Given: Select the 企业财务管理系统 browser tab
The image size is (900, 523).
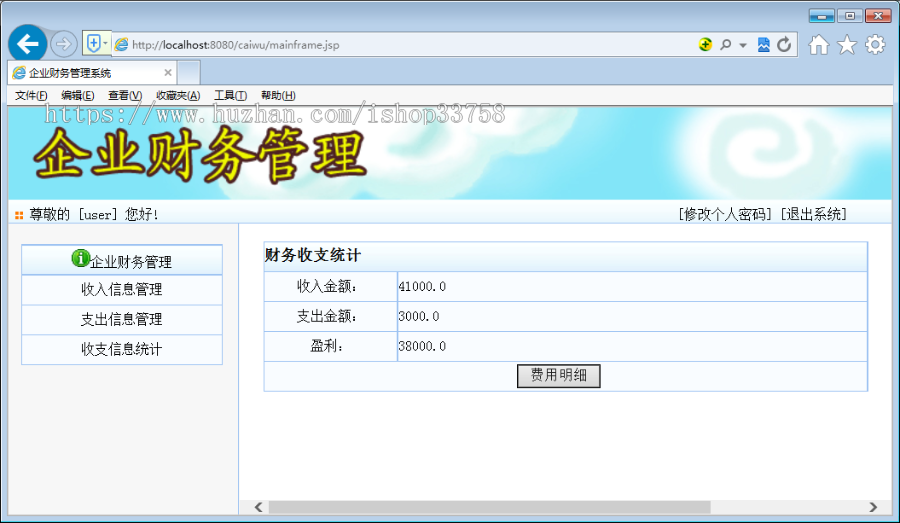Looking at the screenshot, I should pos(92,73).
